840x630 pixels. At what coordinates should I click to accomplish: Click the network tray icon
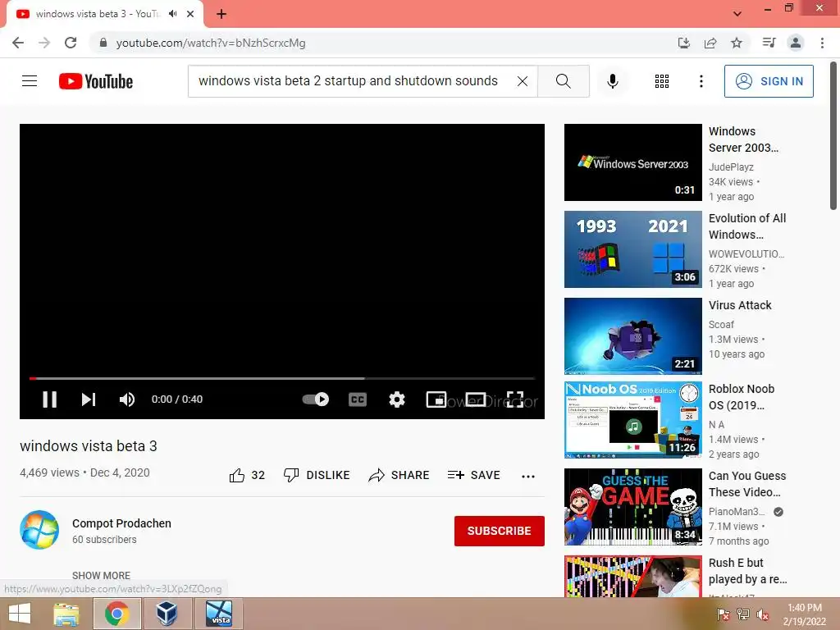point(743,614)
